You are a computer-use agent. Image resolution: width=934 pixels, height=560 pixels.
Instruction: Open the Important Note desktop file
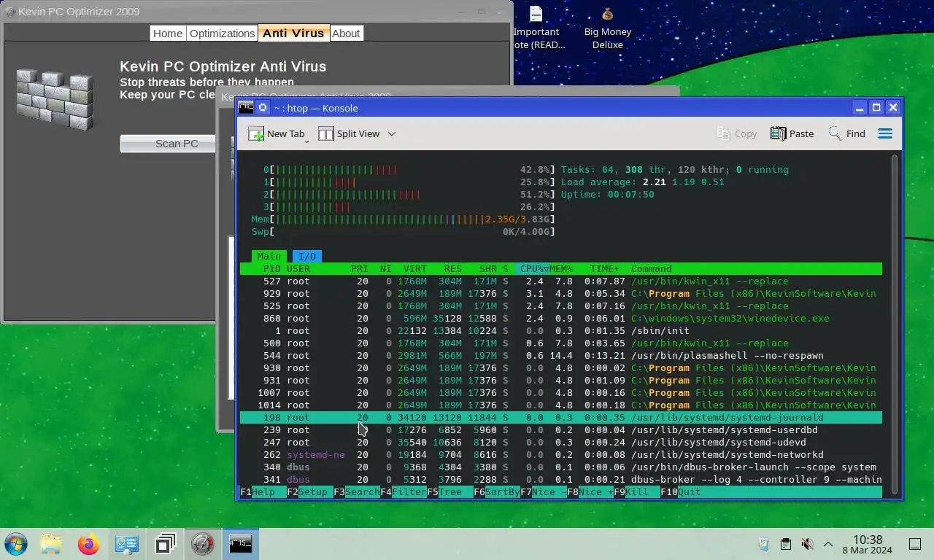tap(537, 28)
